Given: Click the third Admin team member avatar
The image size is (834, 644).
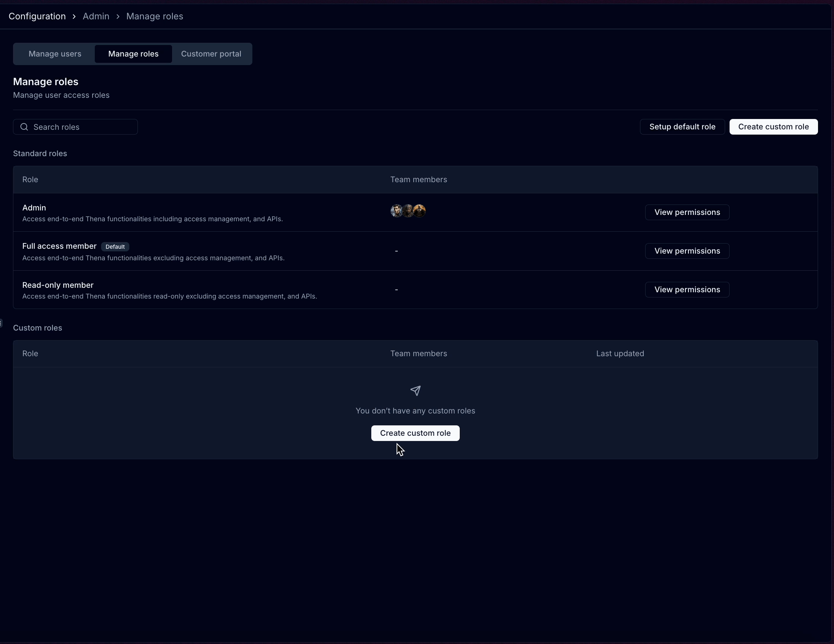Looking at the screenshot, I should (420, 210).
